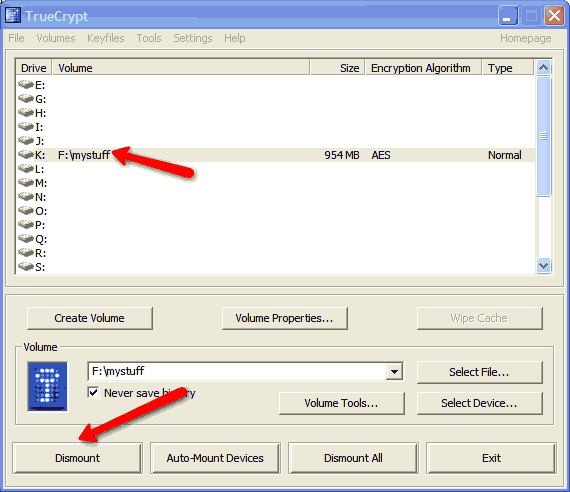This screenshot has width=570, height=492.
Task: Click the blue TrueCrypt volume logo
Action: (48, 387)
